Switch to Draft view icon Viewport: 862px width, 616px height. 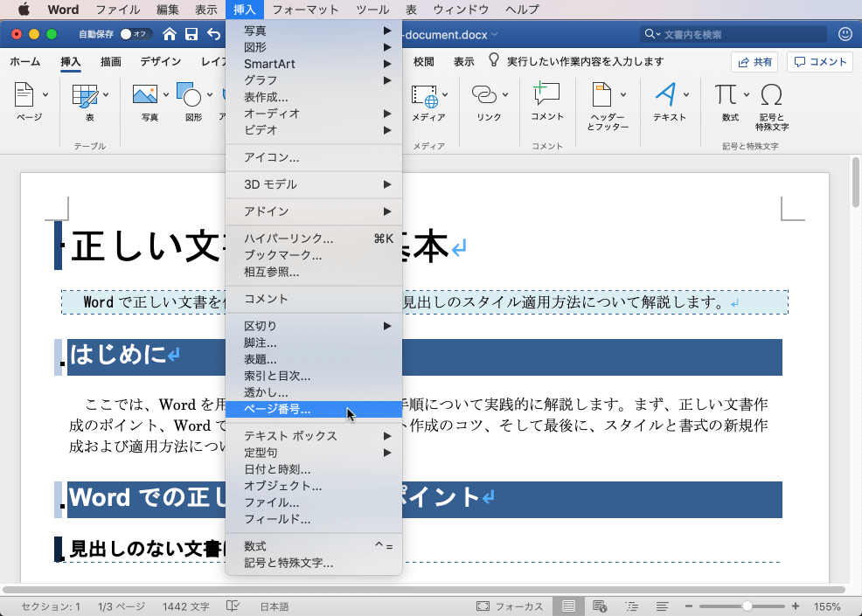tap(663, 606)
